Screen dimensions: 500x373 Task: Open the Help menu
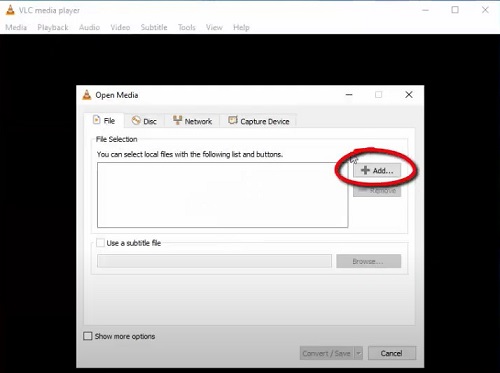click(x=241, y=27)
